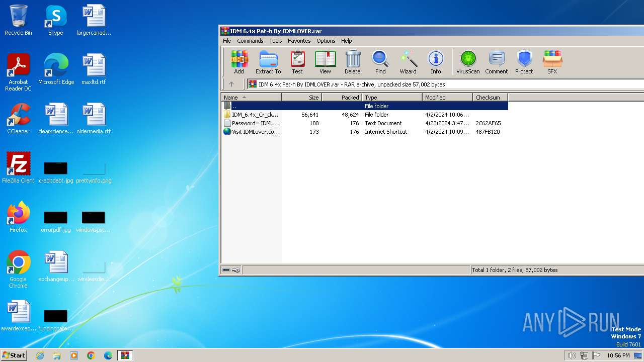
Task: Click the Info toolbar icon
Action: (436, 62)
